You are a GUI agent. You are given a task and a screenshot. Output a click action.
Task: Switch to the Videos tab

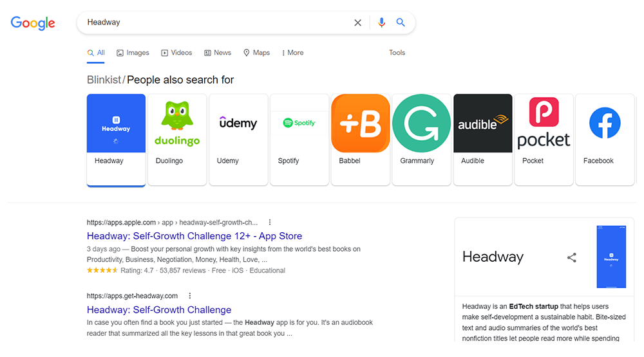point(176,53)
